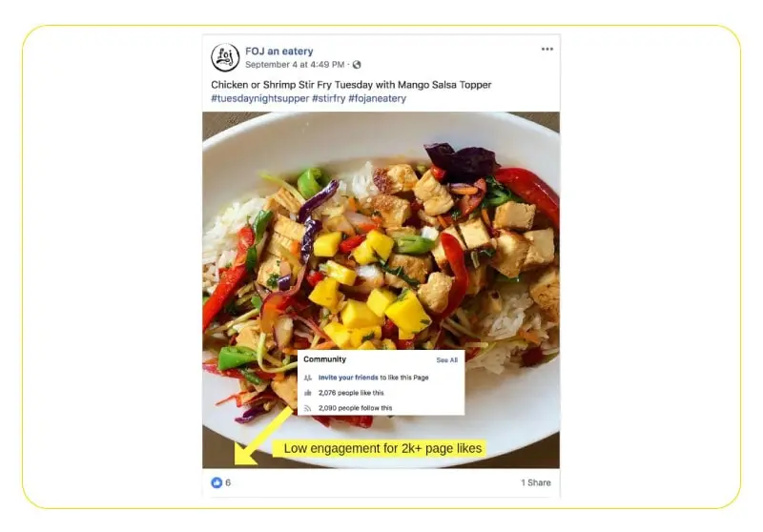The width and height of the screenshot is (763, 532).
Task: Select the #stirfry hashtag
Action: (328, 98)
